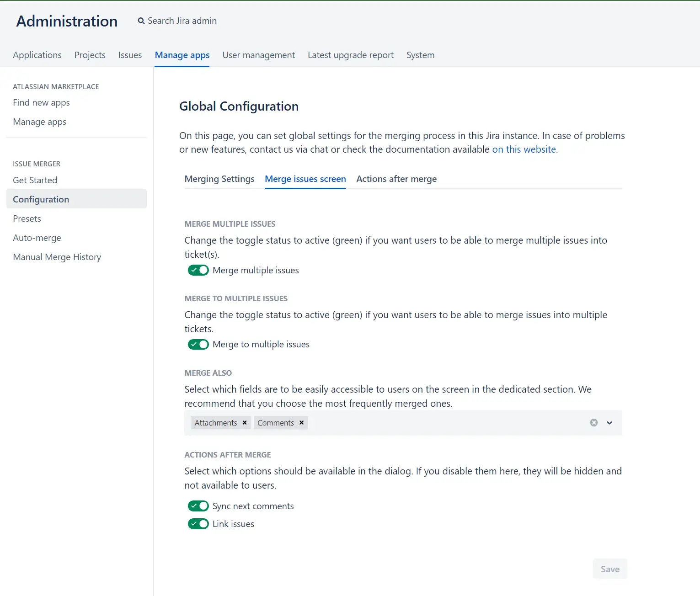This screenshot has width=700, height=596.
Task: Open the System menu item
Action: click(x=420, y=55)
